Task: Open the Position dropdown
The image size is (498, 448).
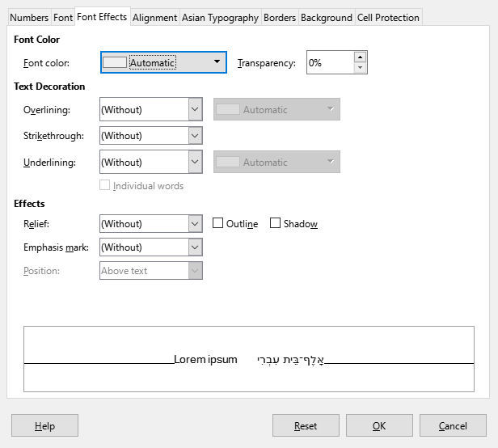Action: pyautogui.click(x=151, y=271)
